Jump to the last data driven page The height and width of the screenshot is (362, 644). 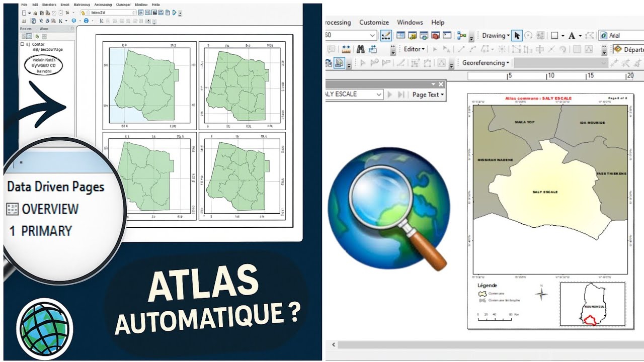click(x=401, y=95)
